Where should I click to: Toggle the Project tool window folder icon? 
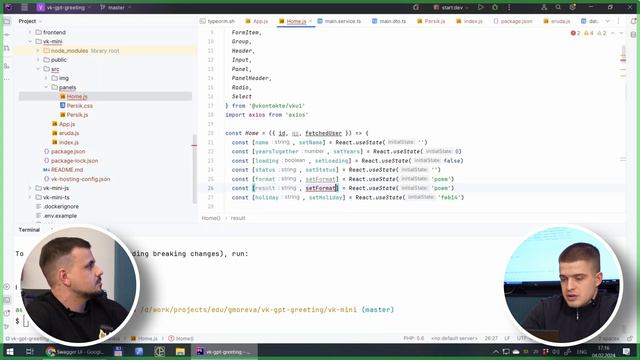click(x=7, y=21)
